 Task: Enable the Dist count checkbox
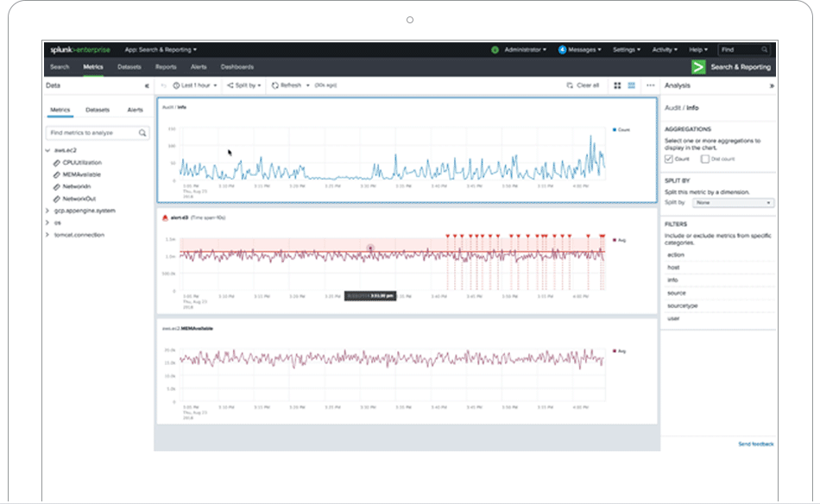coord(705,159)
